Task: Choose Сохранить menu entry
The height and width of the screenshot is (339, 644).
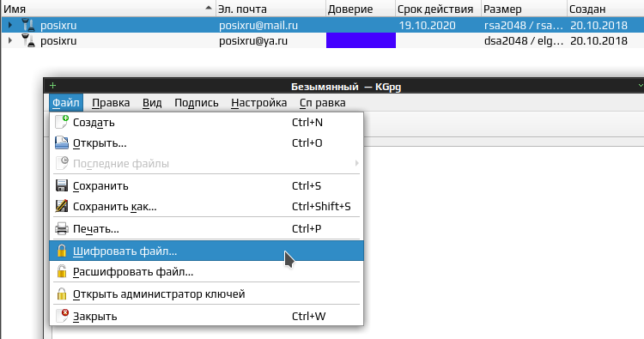Action: click(206, 185)
